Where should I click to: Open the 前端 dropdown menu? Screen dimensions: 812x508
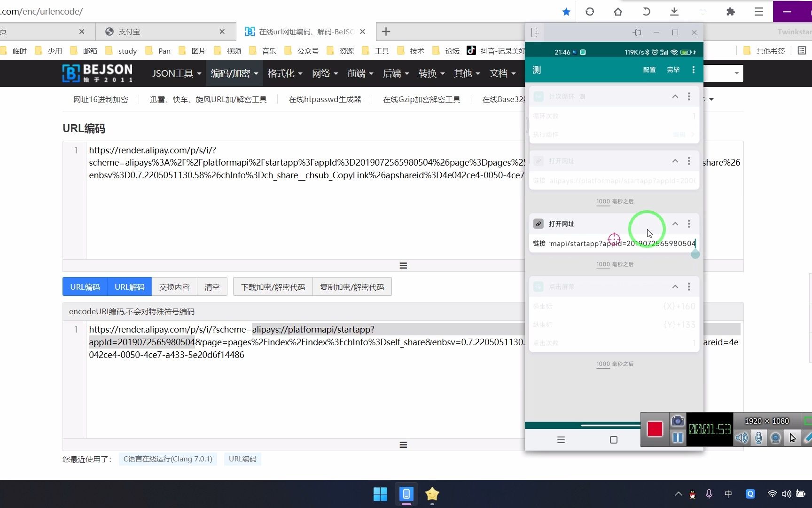(360, 73)
